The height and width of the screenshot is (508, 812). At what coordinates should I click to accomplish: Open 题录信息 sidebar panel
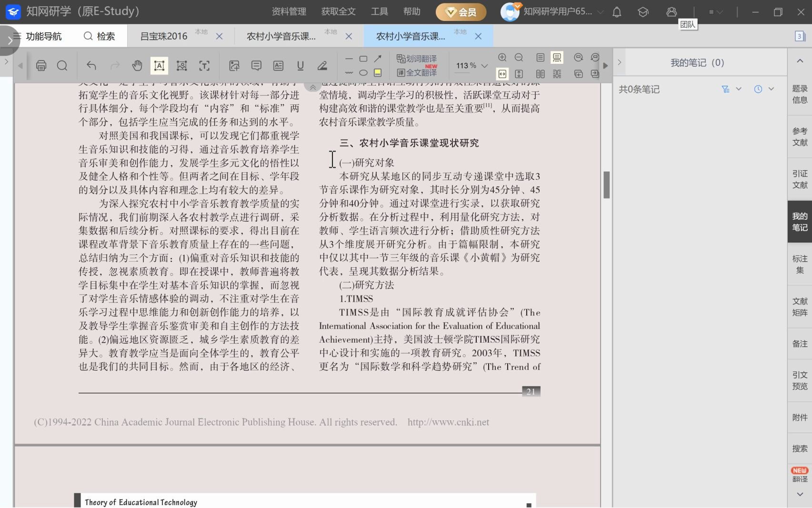tap(800, 94)
